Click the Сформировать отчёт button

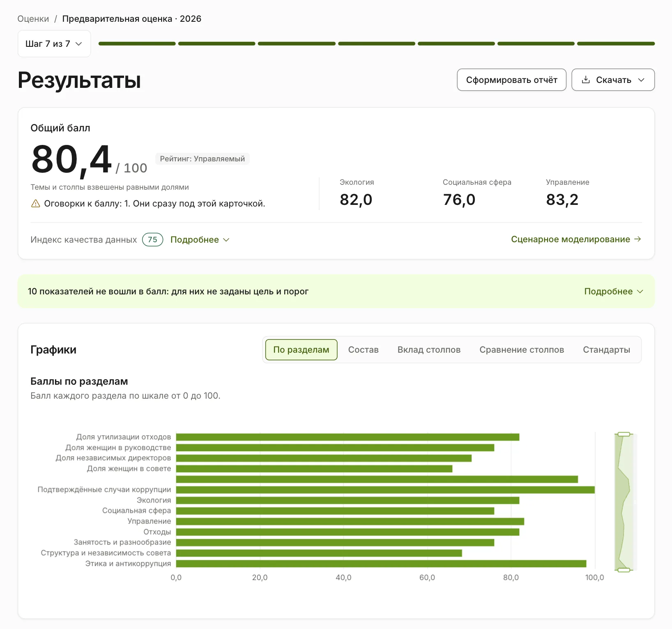click(511, 80)
